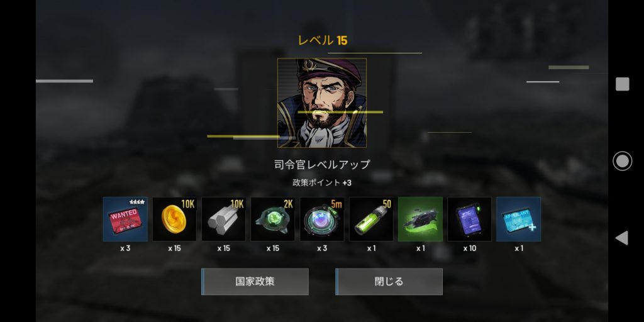Tap the x 3 label under WANTED ticket

coord(125,248)
